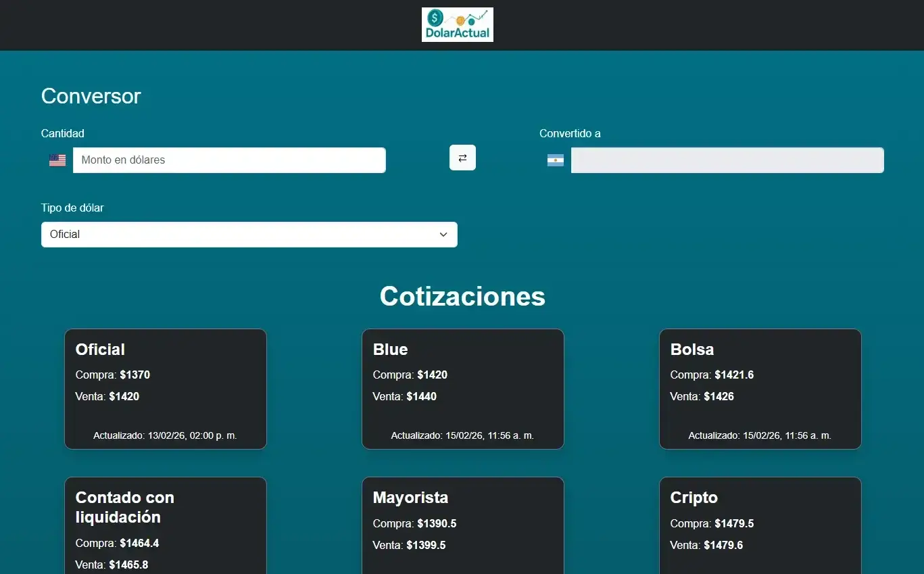
Task: Click the Argentina flag icon
Action: (555, 160)
